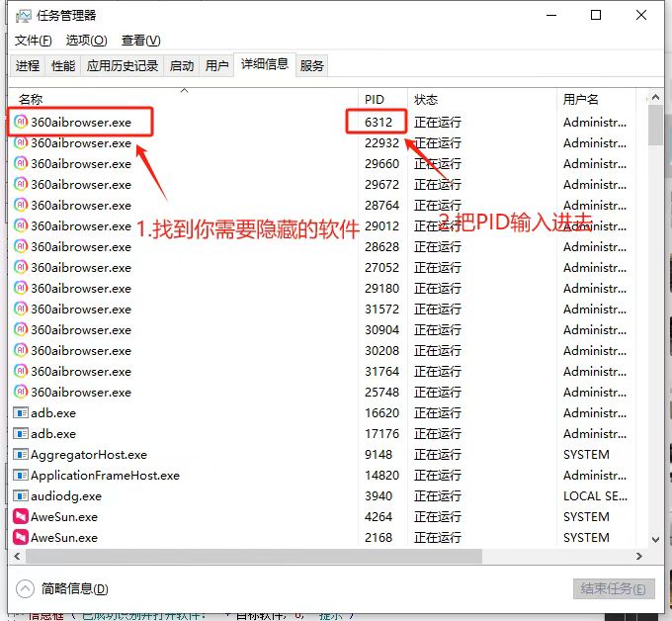Click the AweSun.exe icon with PID 4264

(21, 517)
